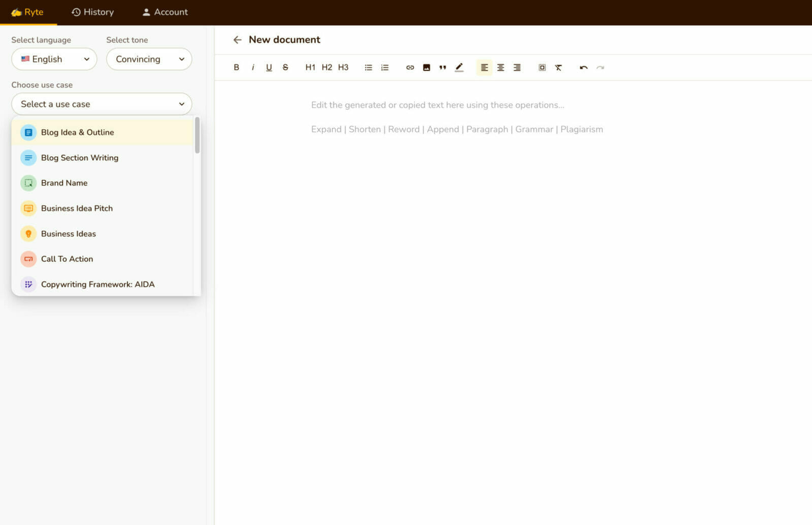Select Copywriting Framework: AIDA option
This screenshot has height=525, width=812.
pyautogui.click(x=103, y=284)
